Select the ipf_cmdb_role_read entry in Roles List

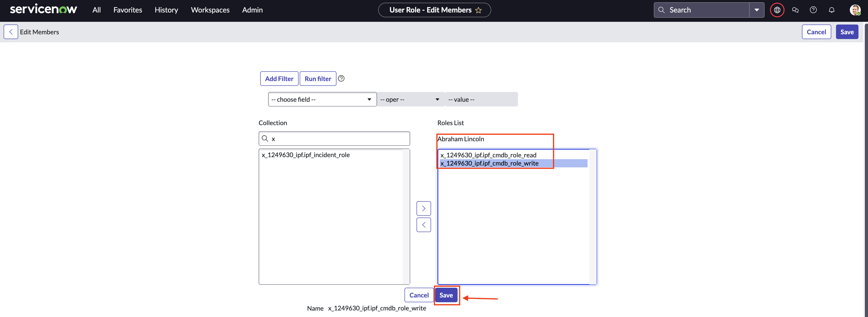488,155
